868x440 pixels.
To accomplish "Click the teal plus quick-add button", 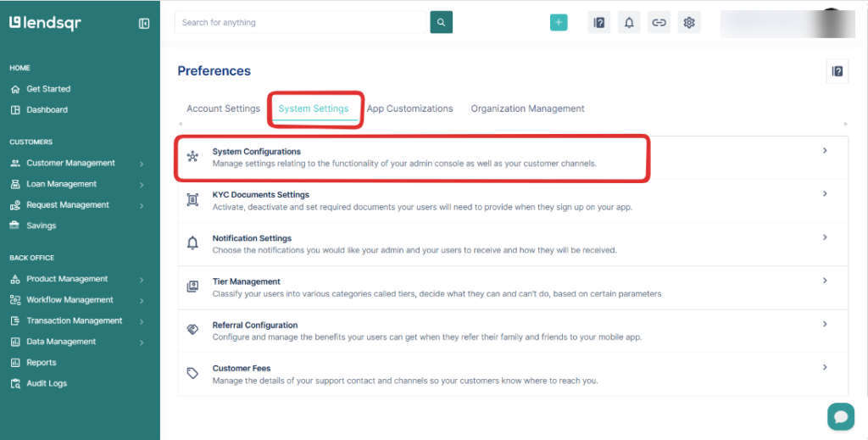I will coord(559,23).
